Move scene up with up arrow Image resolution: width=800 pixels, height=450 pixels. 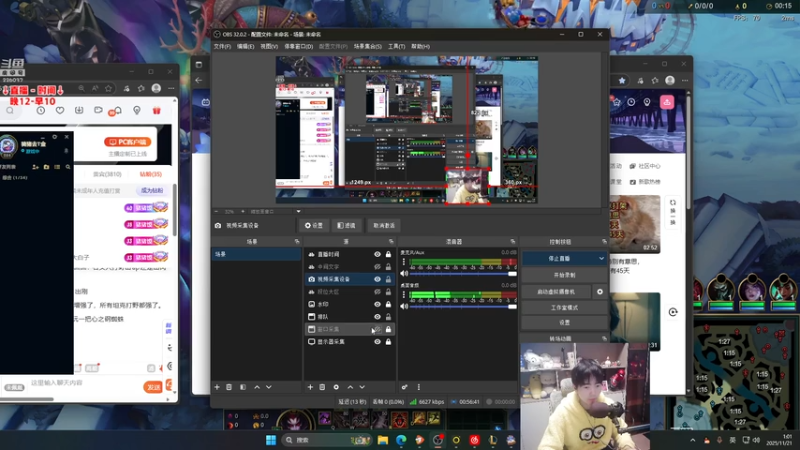click(257, 387)
